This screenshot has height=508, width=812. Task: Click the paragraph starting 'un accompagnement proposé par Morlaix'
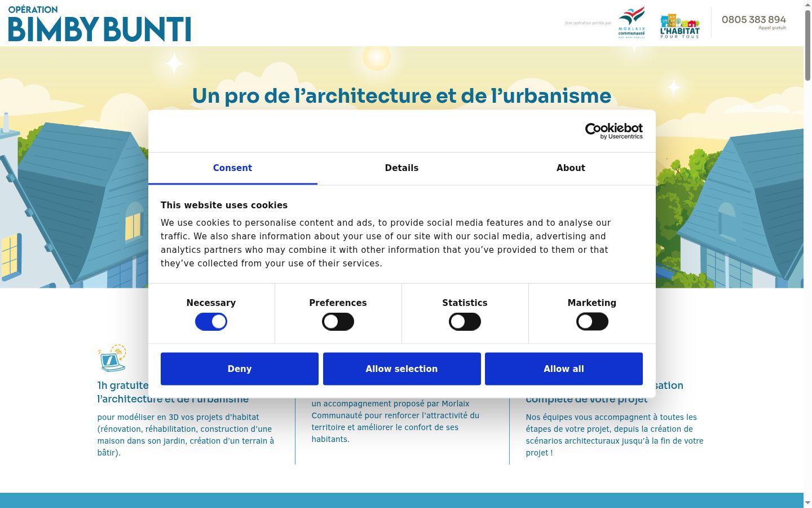click(396, 421)
